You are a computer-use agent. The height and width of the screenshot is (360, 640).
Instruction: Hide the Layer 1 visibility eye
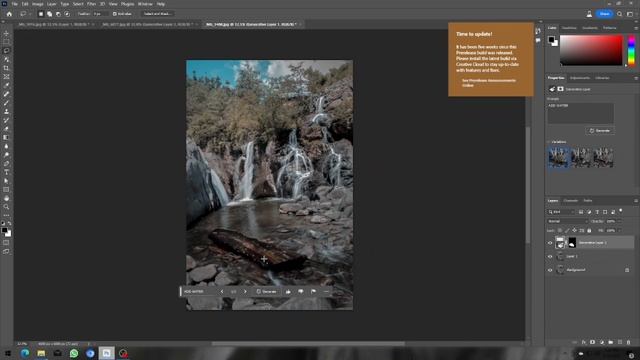point(550,256)
